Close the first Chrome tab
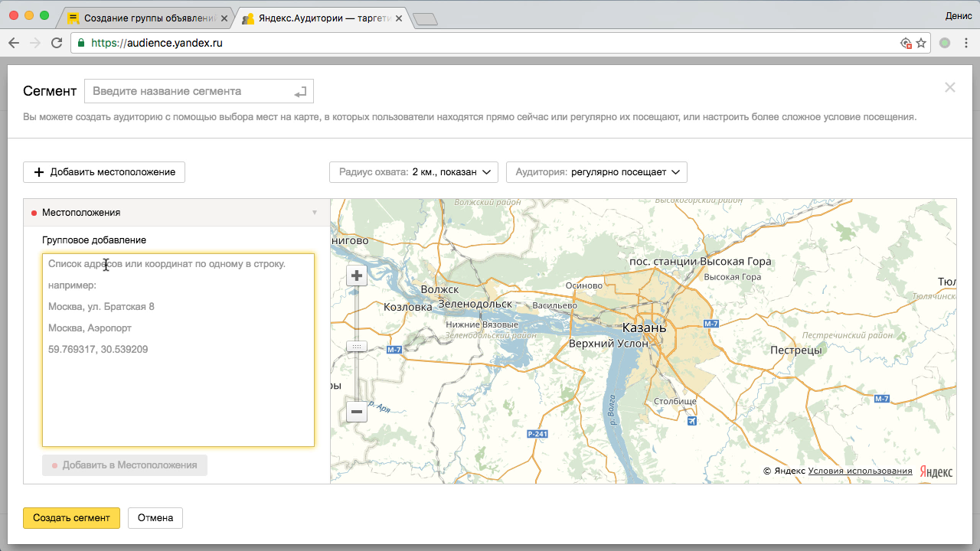The width and height of the screenshot is (980, 551). coord(224,18)
